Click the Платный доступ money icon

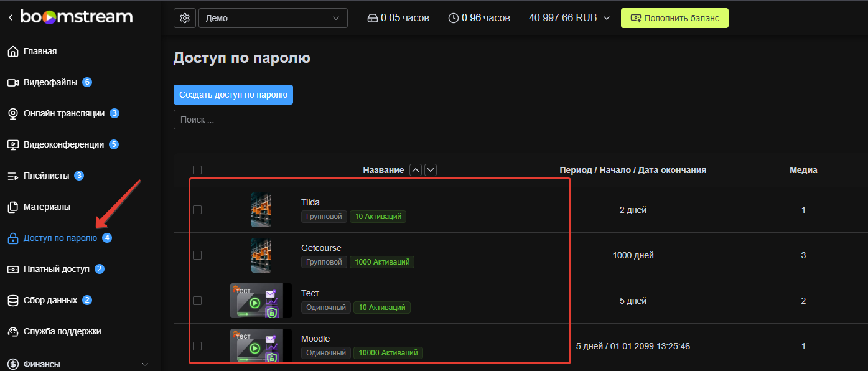[12, 270]
